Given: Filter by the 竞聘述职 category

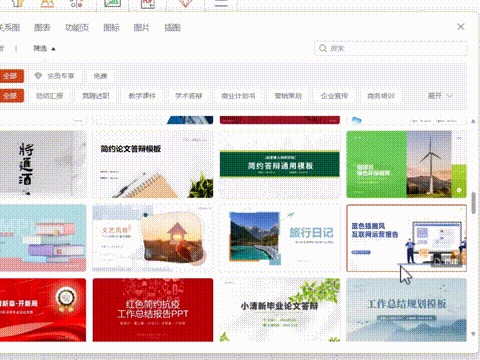Looking at the screenshot, I should pos(96,96).
